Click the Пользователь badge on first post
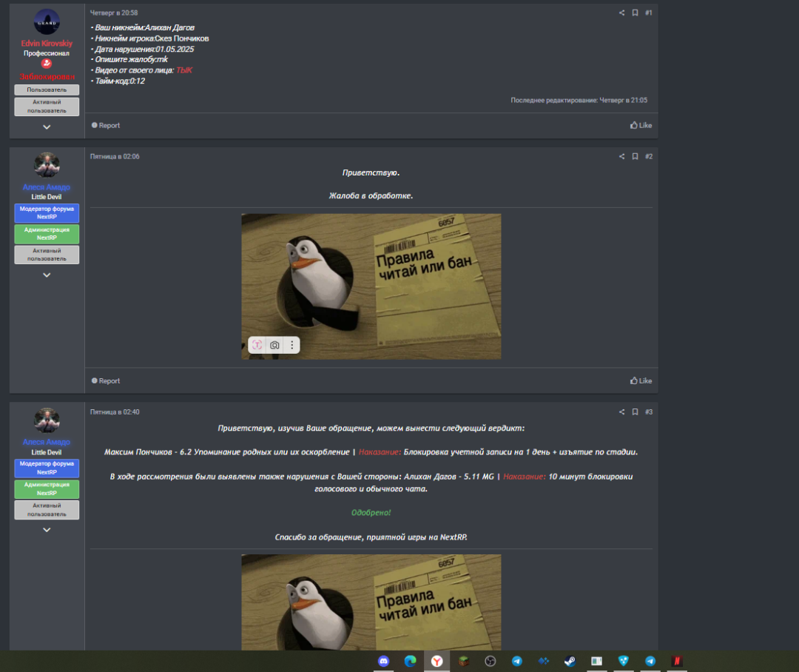 (x=47, y=90)
